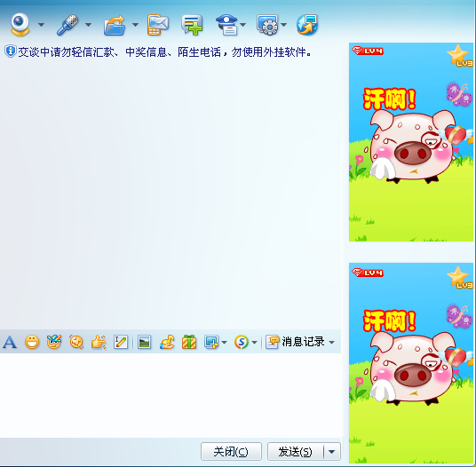Open the video call options dropdown arrow
The image size is (476, 467).
41,25
